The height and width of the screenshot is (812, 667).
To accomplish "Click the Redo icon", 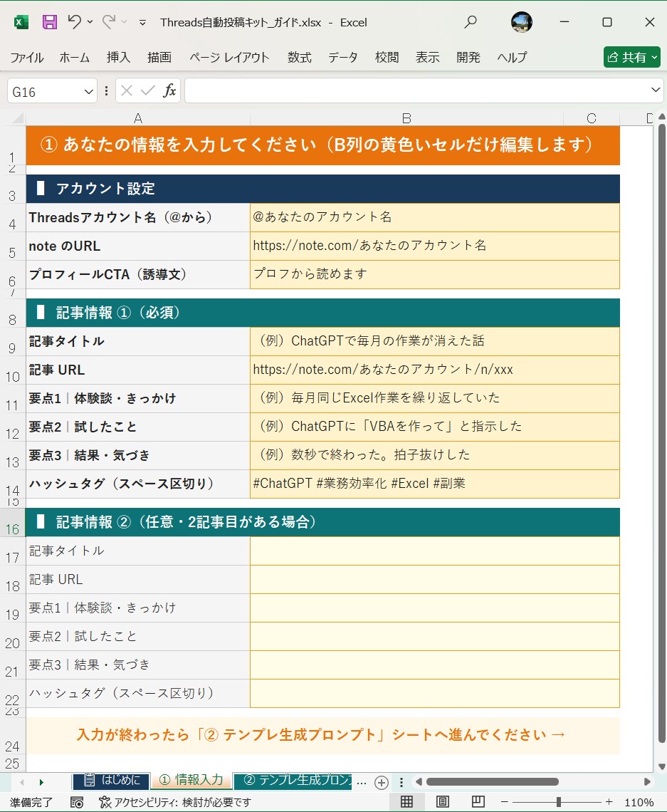I will pos(109,22).
